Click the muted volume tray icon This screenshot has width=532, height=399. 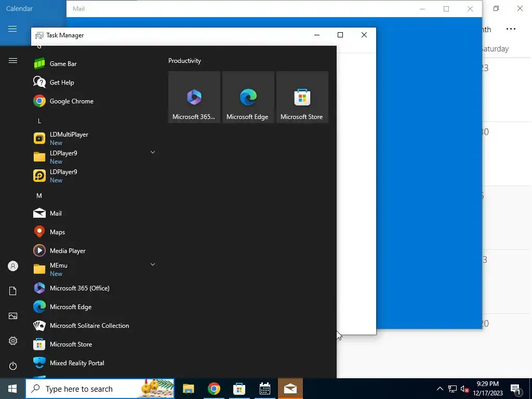click(464, 389)
